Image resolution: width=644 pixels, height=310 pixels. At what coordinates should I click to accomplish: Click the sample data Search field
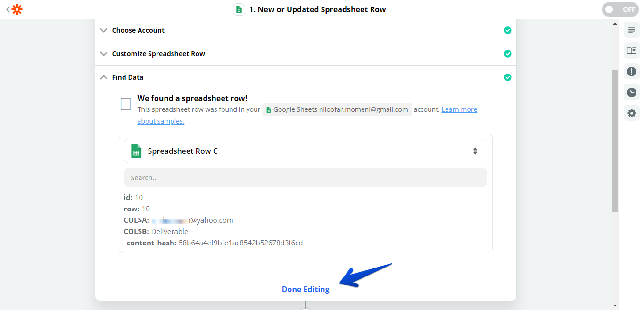click(x=305, y=178)
